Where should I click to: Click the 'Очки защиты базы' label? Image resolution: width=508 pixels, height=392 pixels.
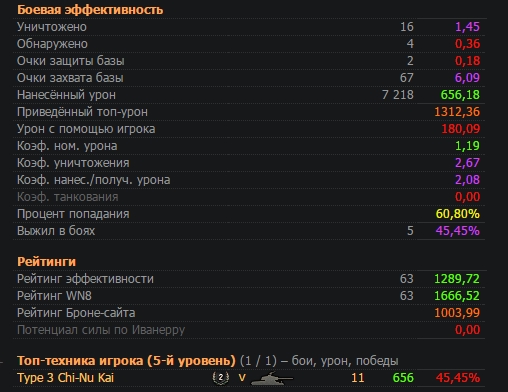tap(71, 61)
